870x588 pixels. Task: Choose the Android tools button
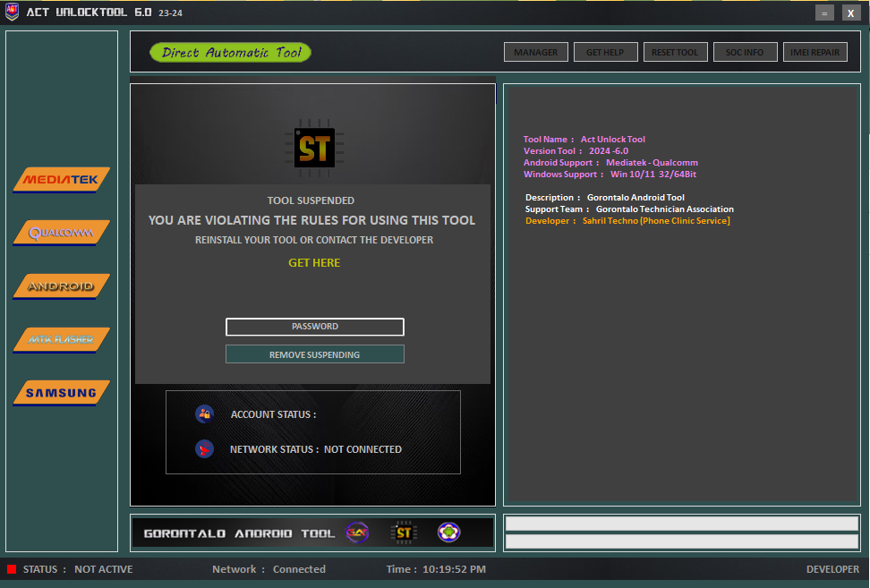coord(61,286)
